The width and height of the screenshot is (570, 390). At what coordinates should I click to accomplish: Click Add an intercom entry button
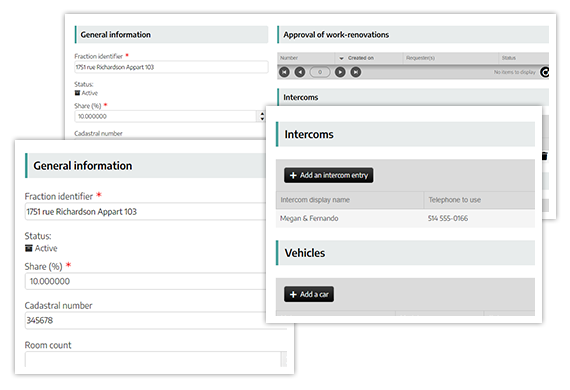click(329, 175)
